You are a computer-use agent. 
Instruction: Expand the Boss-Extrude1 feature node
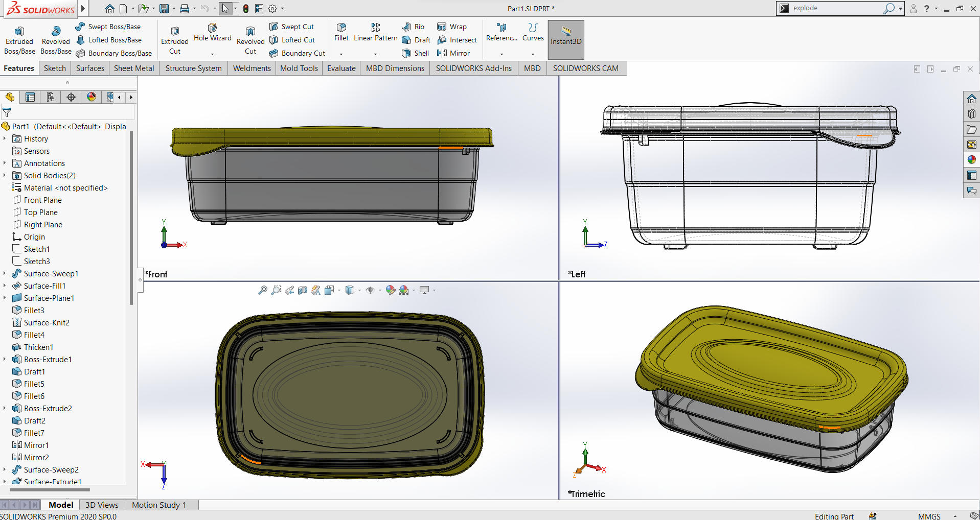click(5, 359)
